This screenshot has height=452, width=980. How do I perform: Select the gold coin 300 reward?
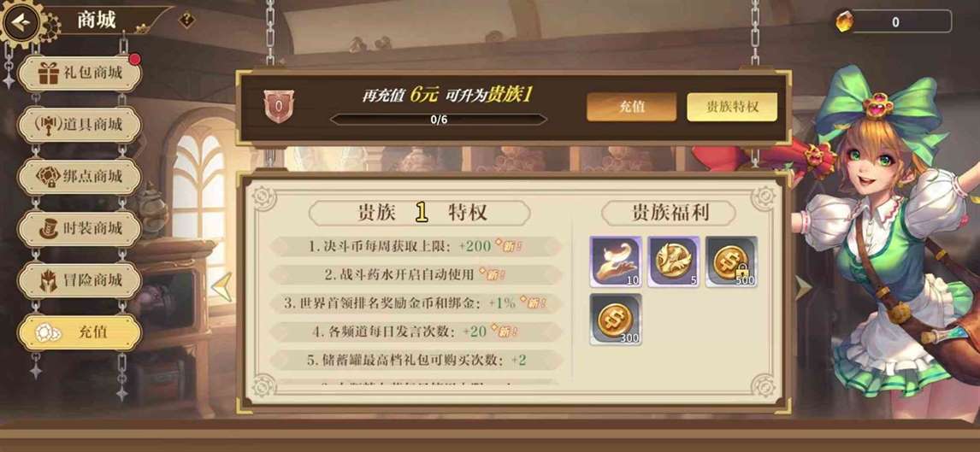tap(616, 320)
